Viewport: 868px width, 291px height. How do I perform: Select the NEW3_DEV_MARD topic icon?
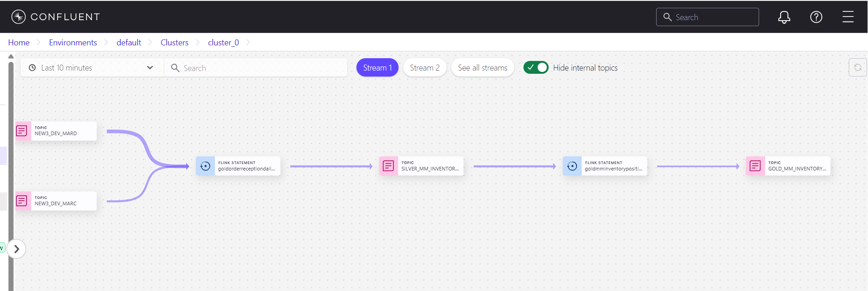point(22,131)
